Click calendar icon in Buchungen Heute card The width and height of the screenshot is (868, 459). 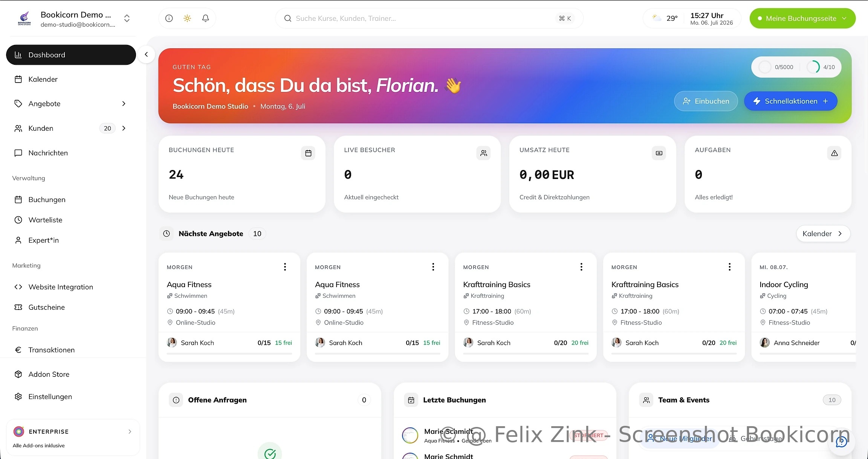tap(308, 153)
